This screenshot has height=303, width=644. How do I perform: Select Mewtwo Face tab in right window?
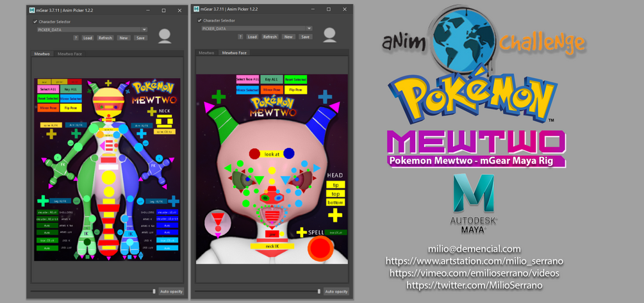234,53
